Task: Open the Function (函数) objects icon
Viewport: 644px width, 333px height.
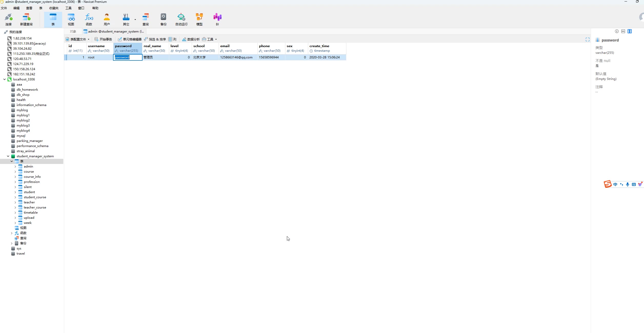Action: [x=89, y=19]
